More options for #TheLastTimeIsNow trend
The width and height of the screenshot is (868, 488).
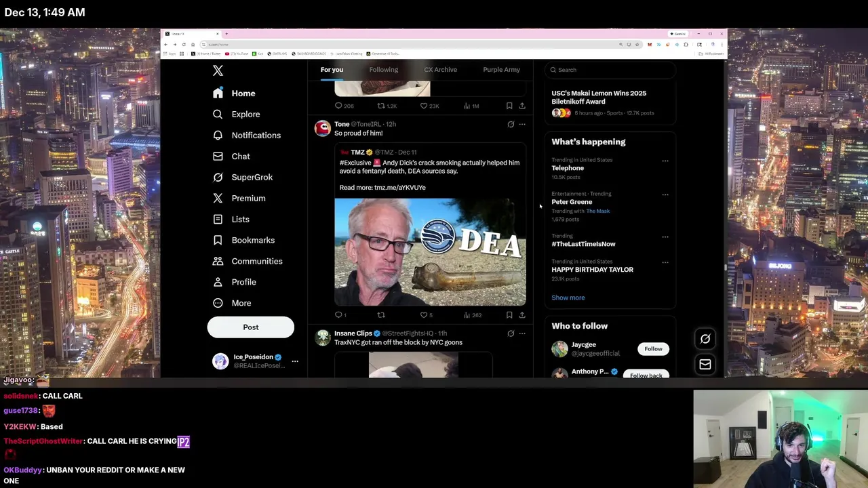(x=665, y=237)
